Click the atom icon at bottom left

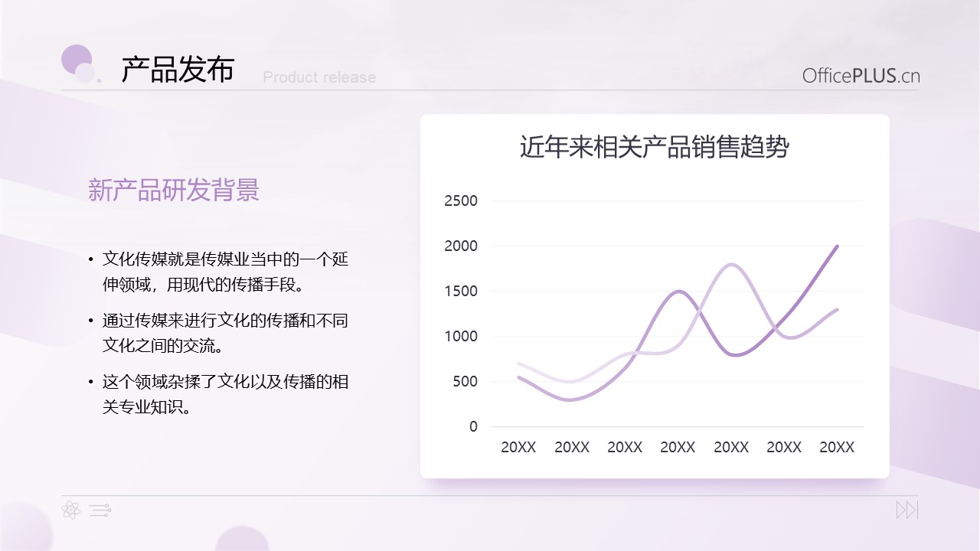(x=70, y=510)
